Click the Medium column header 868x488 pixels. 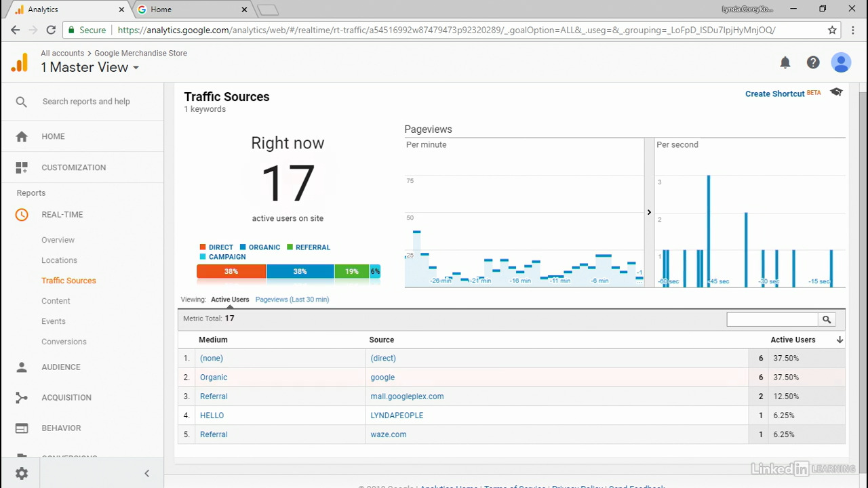point(213,340)
